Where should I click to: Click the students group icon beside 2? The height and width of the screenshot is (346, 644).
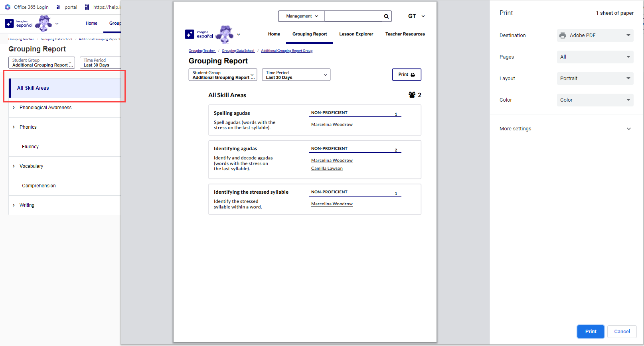pos(412,95)
